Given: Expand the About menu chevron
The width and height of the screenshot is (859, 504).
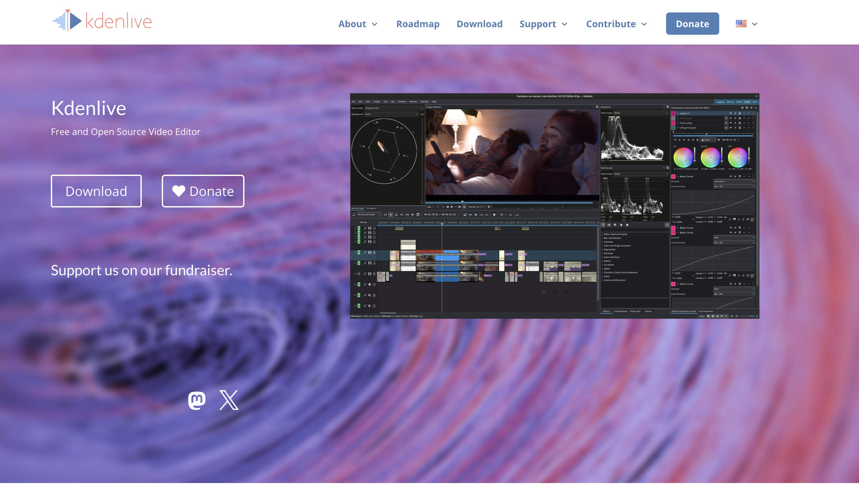Looking at the screenshot, I should tap(375, 24).
